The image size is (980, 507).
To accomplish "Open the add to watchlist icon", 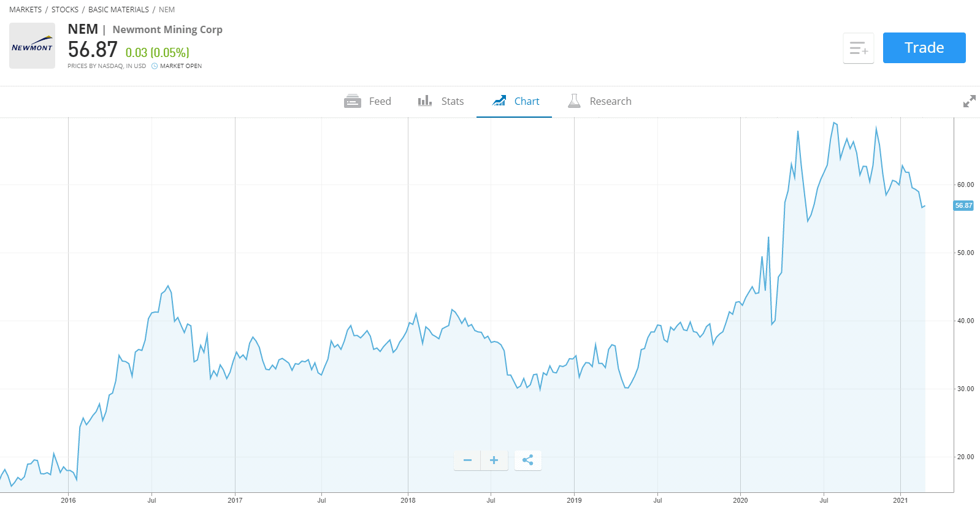I will pos(858,48).
